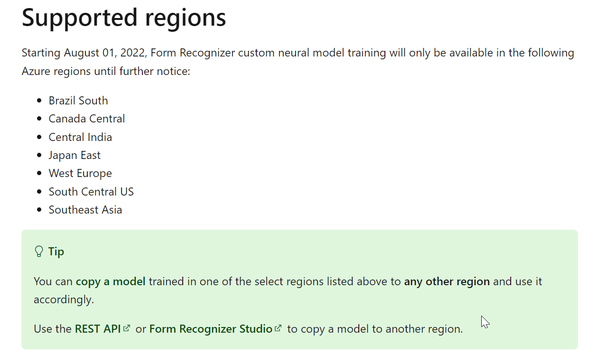This screenshot has height=364, width=616.
Task: Select the Japan East list item
Action: (75, 155)
